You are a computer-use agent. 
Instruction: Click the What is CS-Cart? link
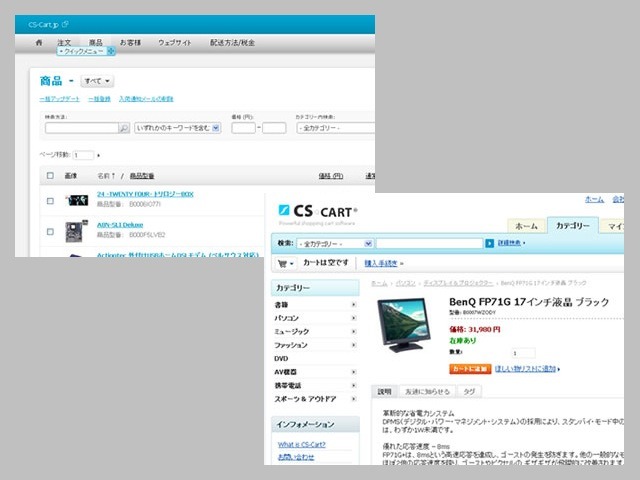[302, 444]
